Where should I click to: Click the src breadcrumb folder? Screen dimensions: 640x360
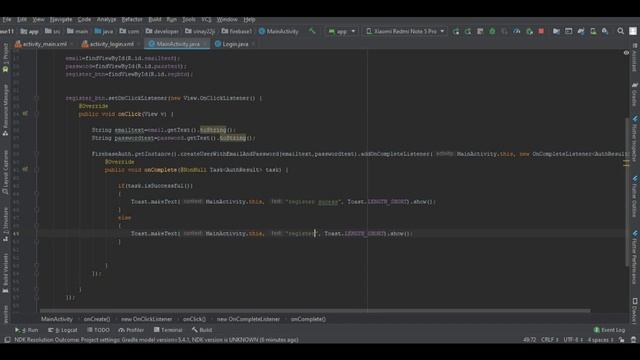click(53, 31)
